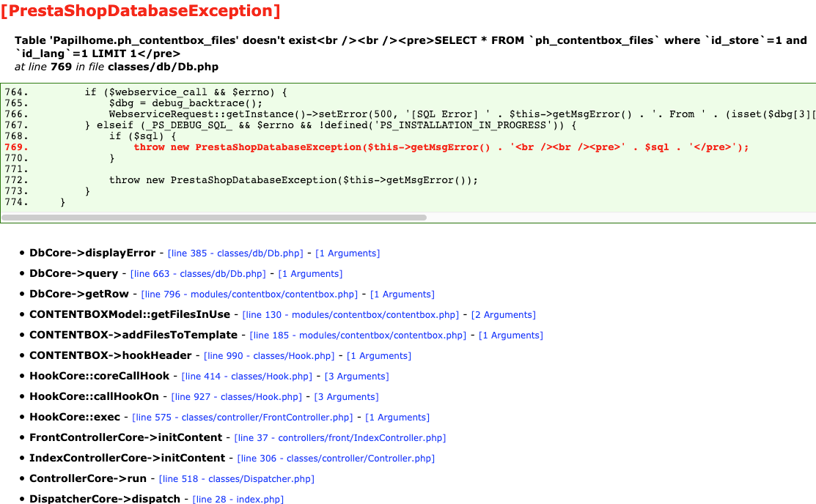The image size is (816, 504).
Task: Click the CONTENTBOX->addFilesToTemplate entry name
Action: (x=133, y=335)
